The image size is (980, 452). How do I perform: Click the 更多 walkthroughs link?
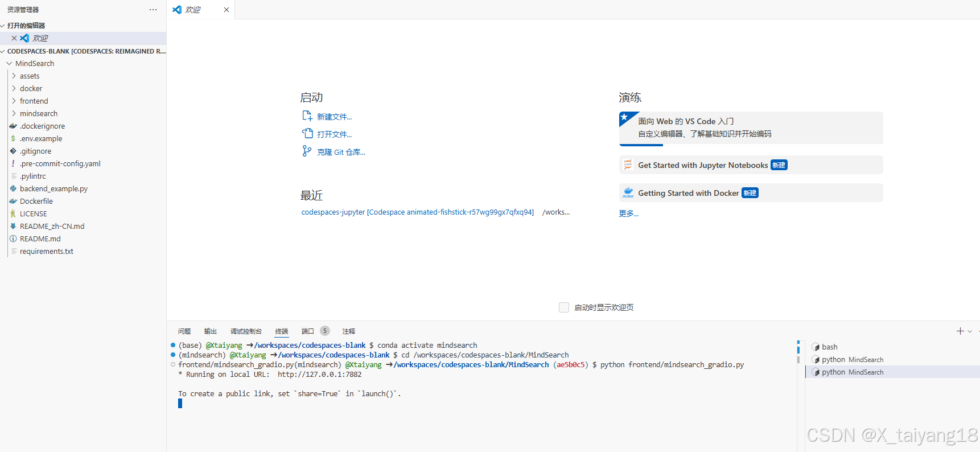click(x=629, y=213)
